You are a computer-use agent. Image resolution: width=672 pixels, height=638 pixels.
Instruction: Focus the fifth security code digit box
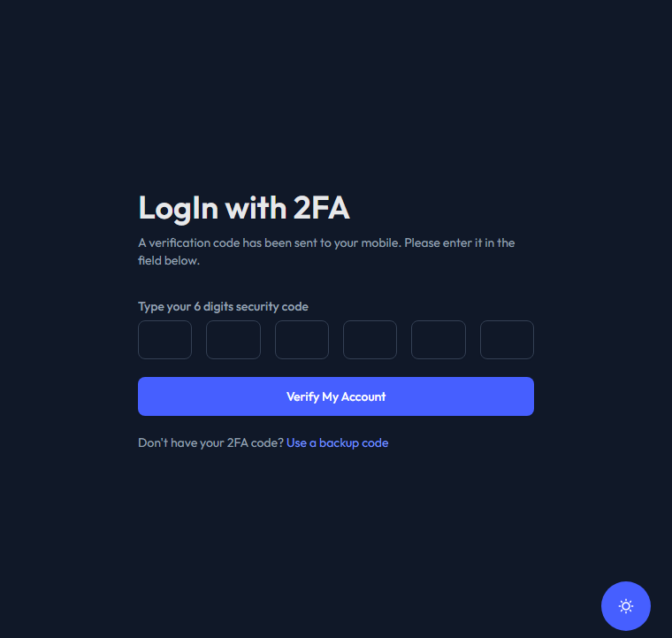[x=439, y=340]
